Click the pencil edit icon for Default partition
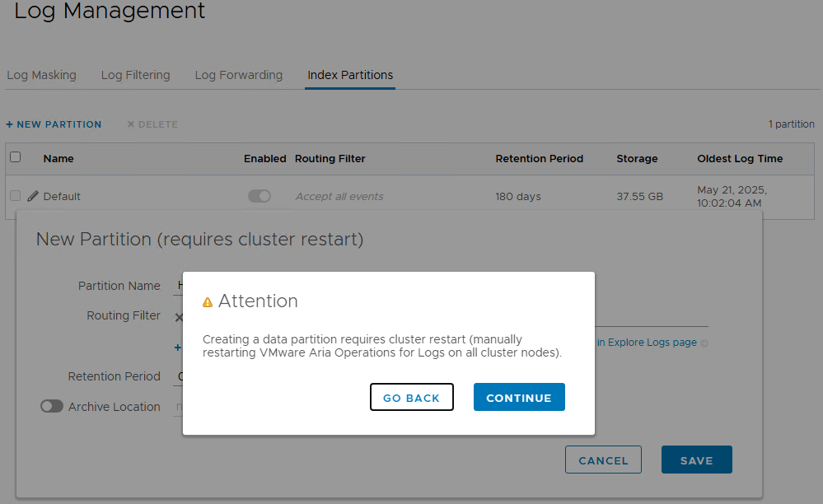 click(x=33, y=196)
